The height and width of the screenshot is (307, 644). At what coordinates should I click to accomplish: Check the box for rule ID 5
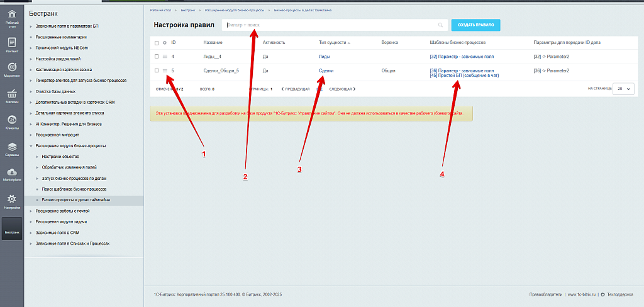(157, 71)
